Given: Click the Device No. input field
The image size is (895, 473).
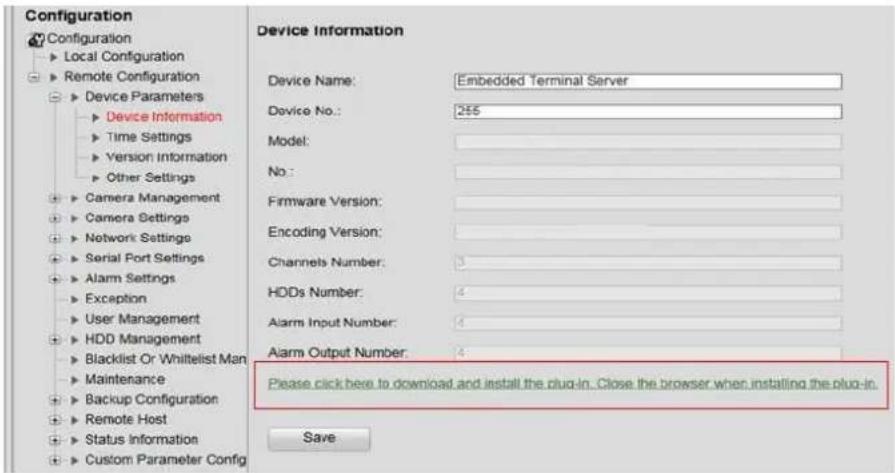Looking at the screenshot, I should click(648, 111).
